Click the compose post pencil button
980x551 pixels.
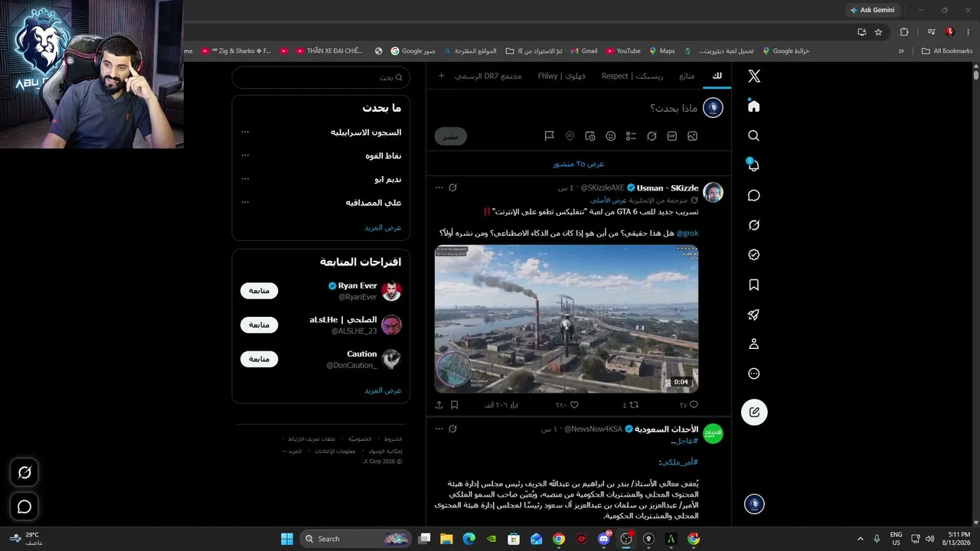tap(754, 412)
